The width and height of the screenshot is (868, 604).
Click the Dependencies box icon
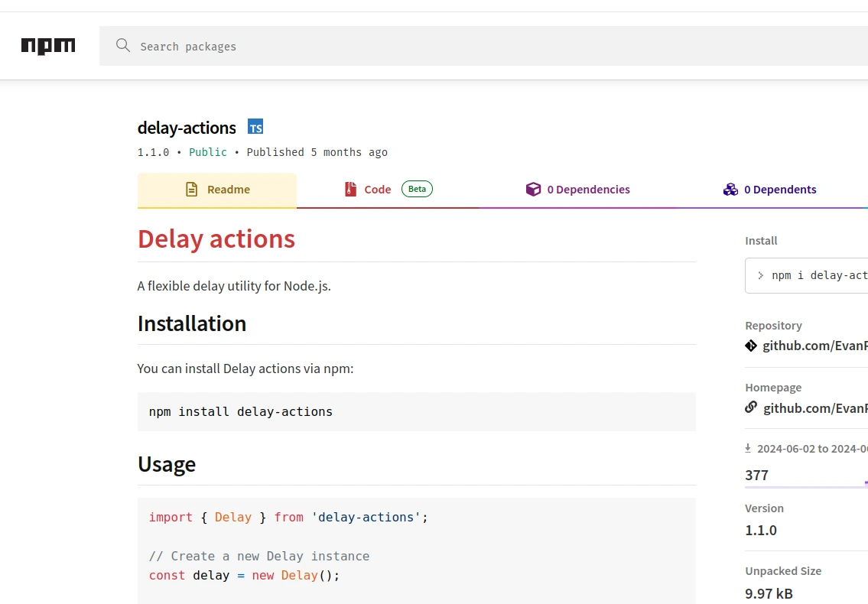533,190
